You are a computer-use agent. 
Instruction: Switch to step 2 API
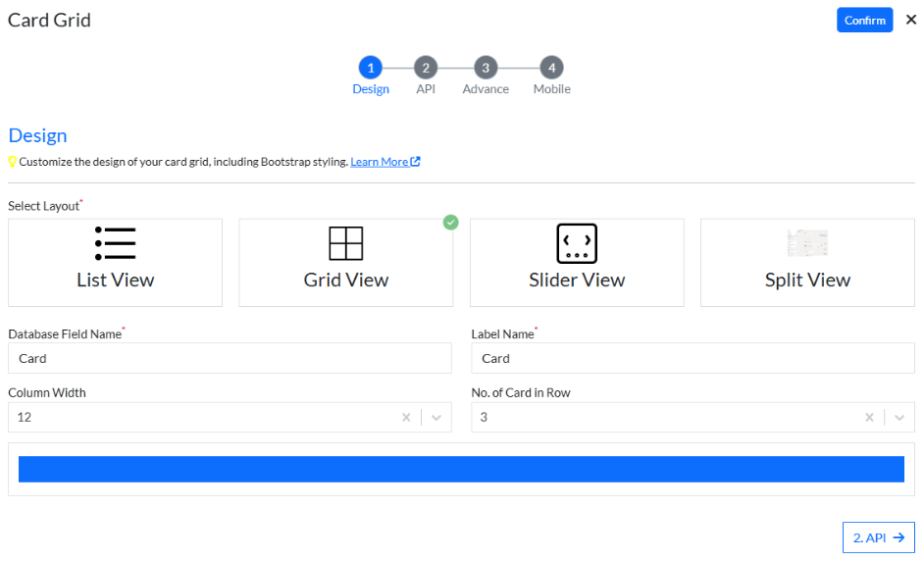tap(425, 68)
